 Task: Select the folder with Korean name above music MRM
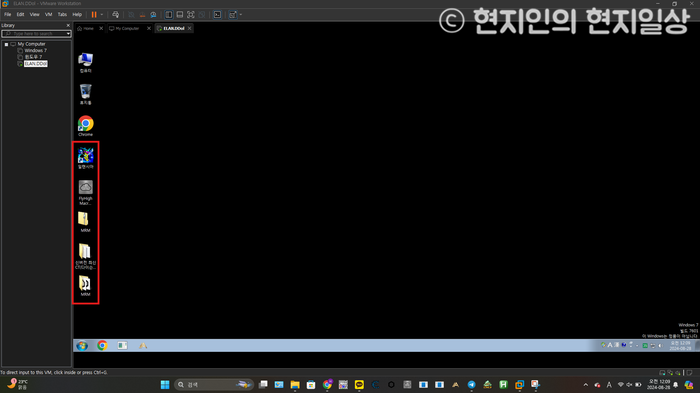click(85, 256)
